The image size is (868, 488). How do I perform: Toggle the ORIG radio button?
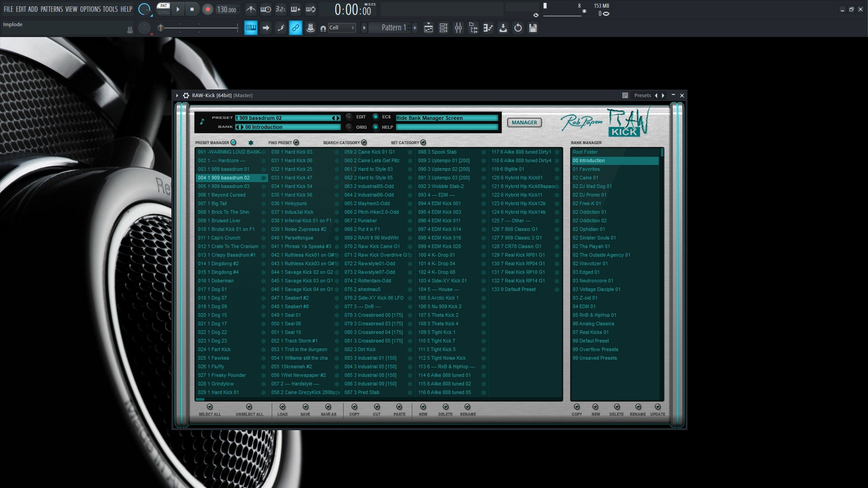tap(349, 127)
